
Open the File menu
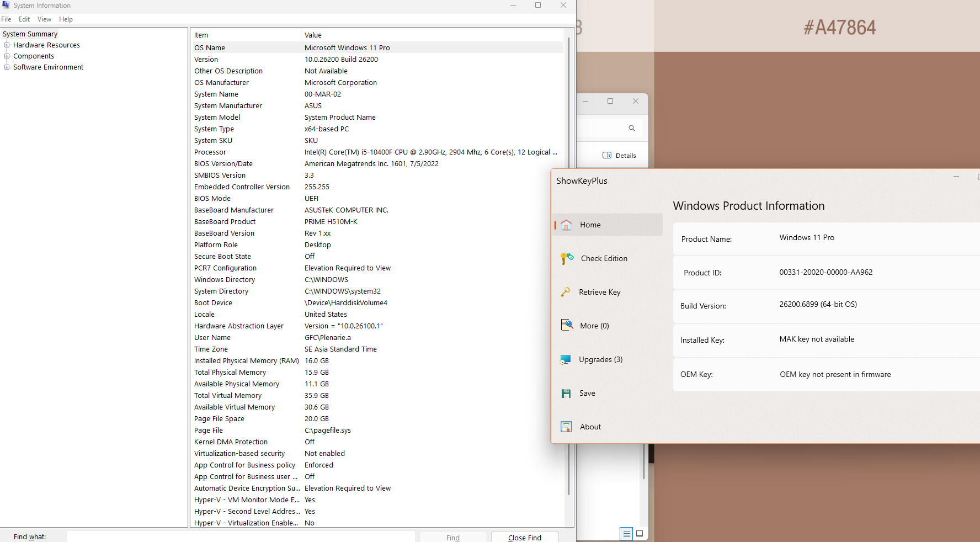[6, 19]
